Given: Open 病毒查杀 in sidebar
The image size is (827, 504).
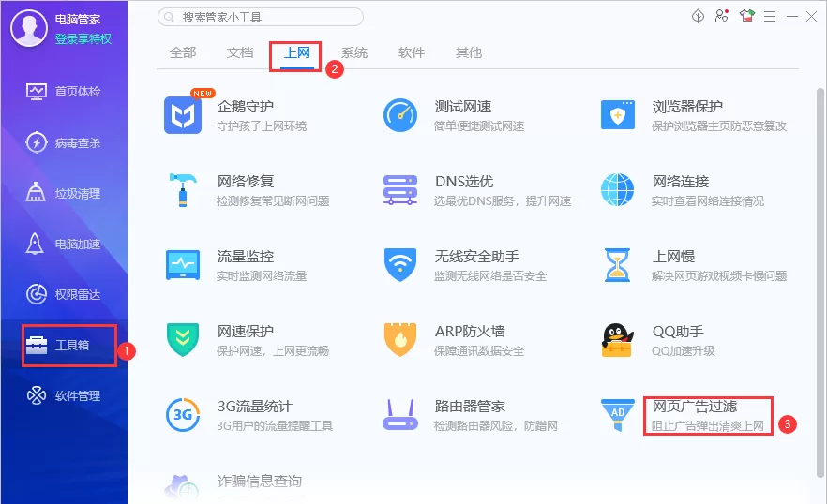Looking at the screenshot, I should point(64,142).
